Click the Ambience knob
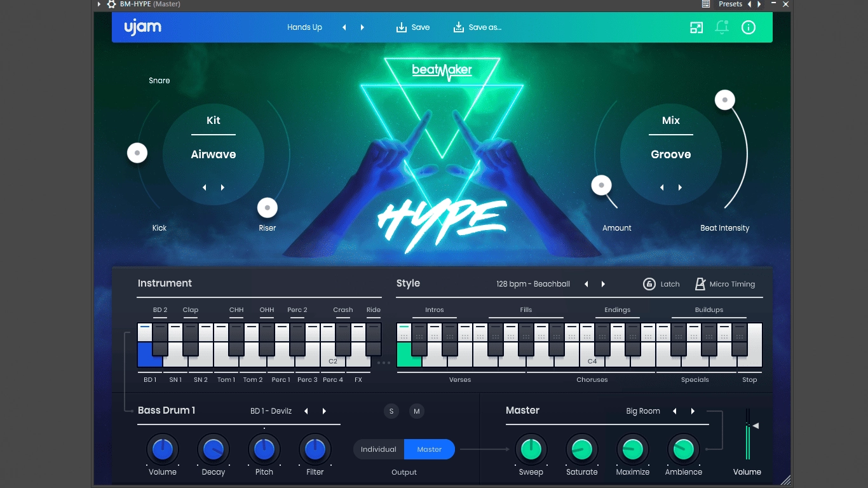The image size is (868, 488). pyautogui.click(x=684, y=449)
